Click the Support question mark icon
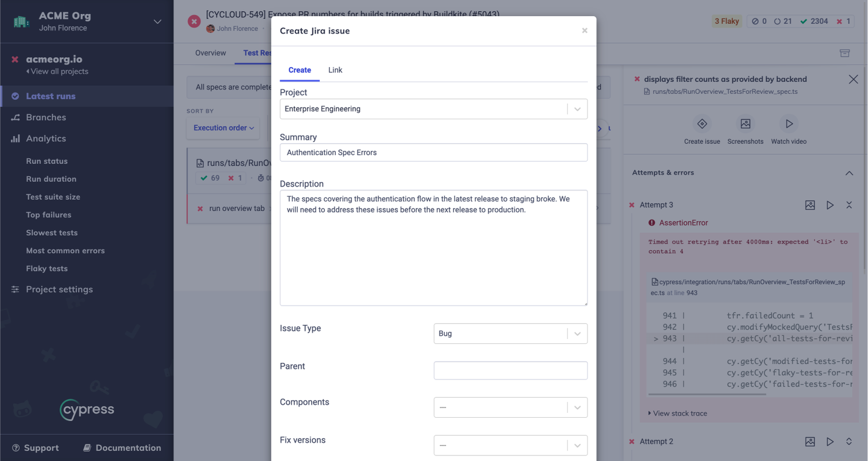The height and width of the screenshot is (461, 868). 16,448
